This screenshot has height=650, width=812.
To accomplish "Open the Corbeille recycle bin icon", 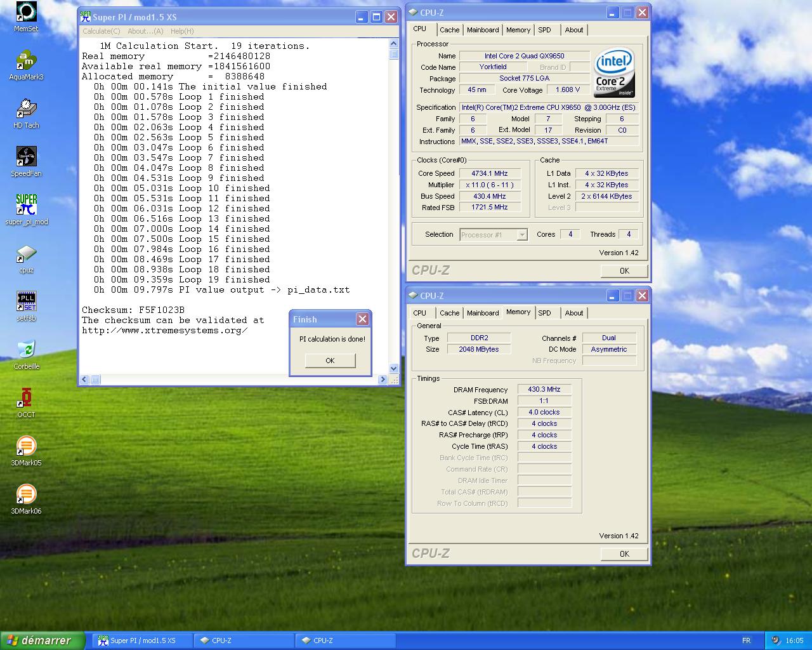I will click(x=26, y=355).
